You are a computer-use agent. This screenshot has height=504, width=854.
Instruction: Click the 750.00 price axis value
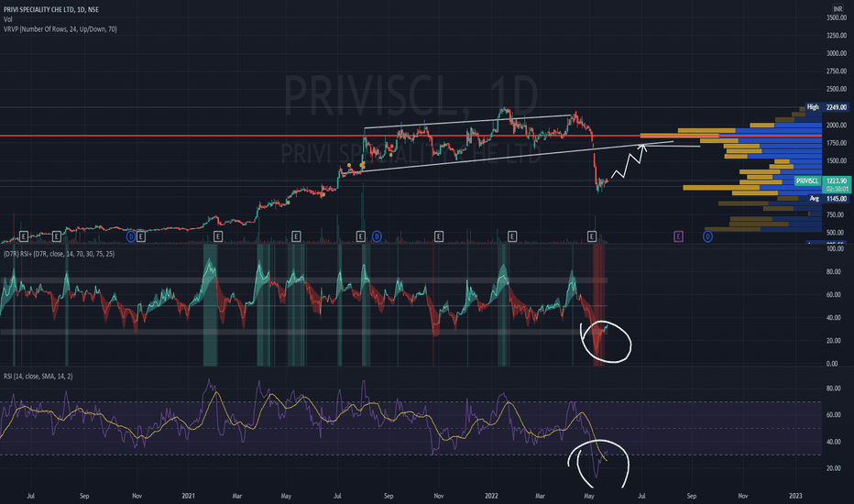[836, 214]
